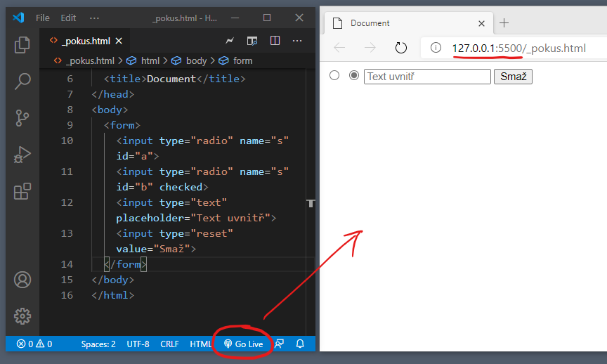The image size is (607, 364).
Task: Open the Search view in activity bar
Action: (x=22, y=81)
